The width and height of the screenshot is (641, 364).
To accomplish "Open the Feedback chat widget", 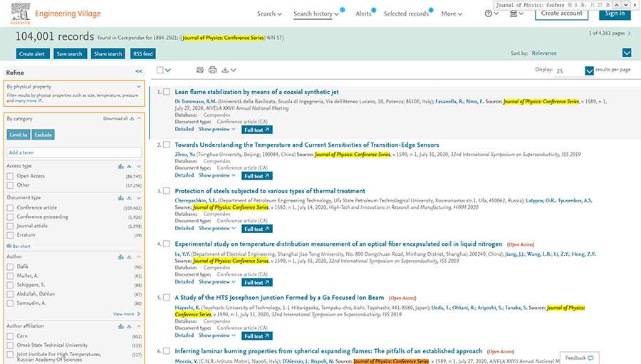I will 579,358.
